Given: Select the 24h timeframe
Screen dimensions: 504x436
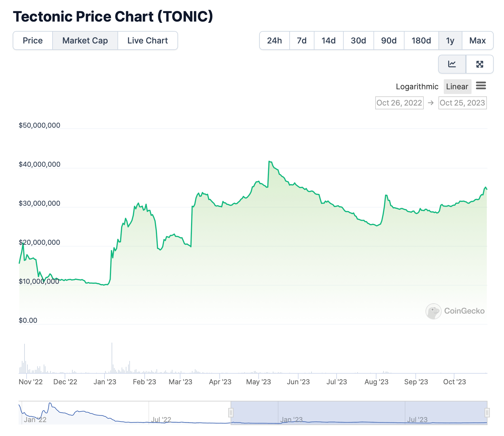Looking at the screenshot, I should (x=274, y=40).
